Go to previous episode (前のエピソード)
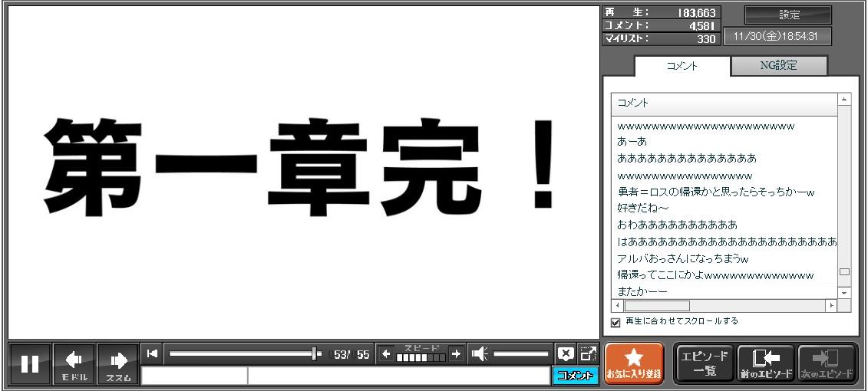The height and width of the screenshot is (391, 868). pyautogui.click(x=764, y=363)
